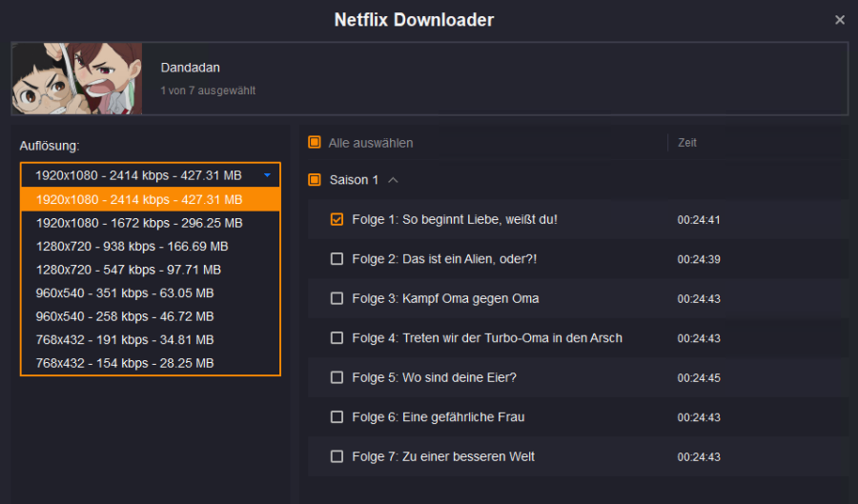Click the resolution dropdown arrow
Image resolution: width=858 pixels, height=504 pixels.
[x=268, y=175]
